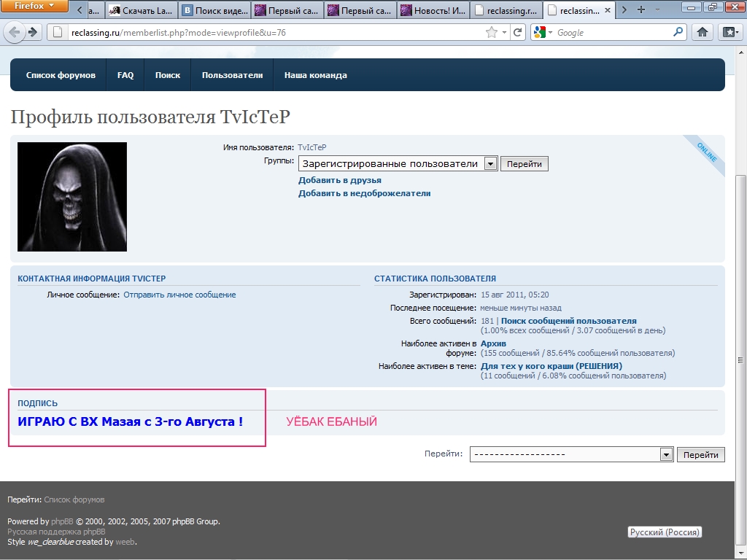Viewport: 747px width, 560px height.
Task: Open the FAQ item in forum navigation
Action: click(x=125, y=75)
